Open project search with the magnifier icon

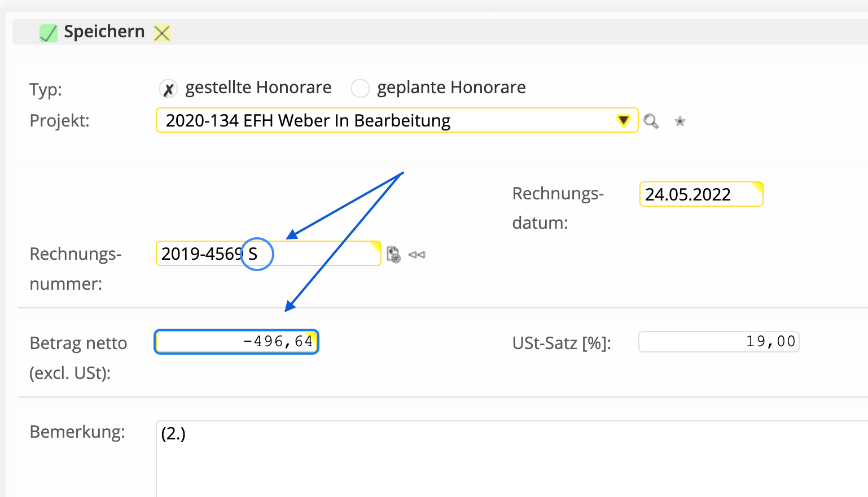click(x=651, y=121)
